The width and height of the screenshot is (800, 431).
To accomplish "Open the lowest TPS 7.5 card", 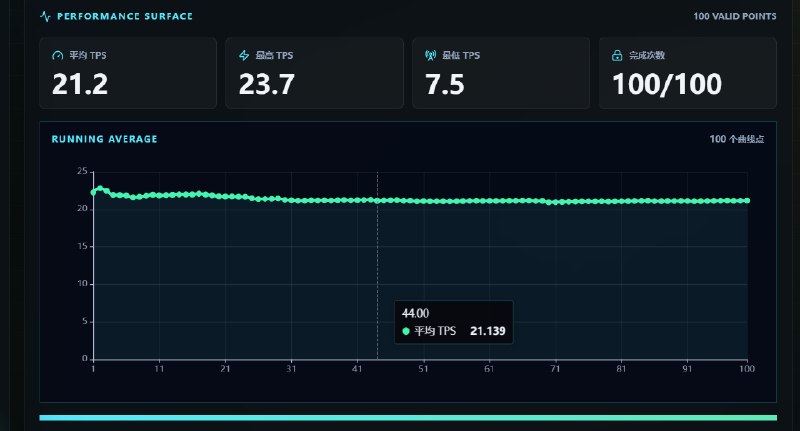I will click(501, 72).
